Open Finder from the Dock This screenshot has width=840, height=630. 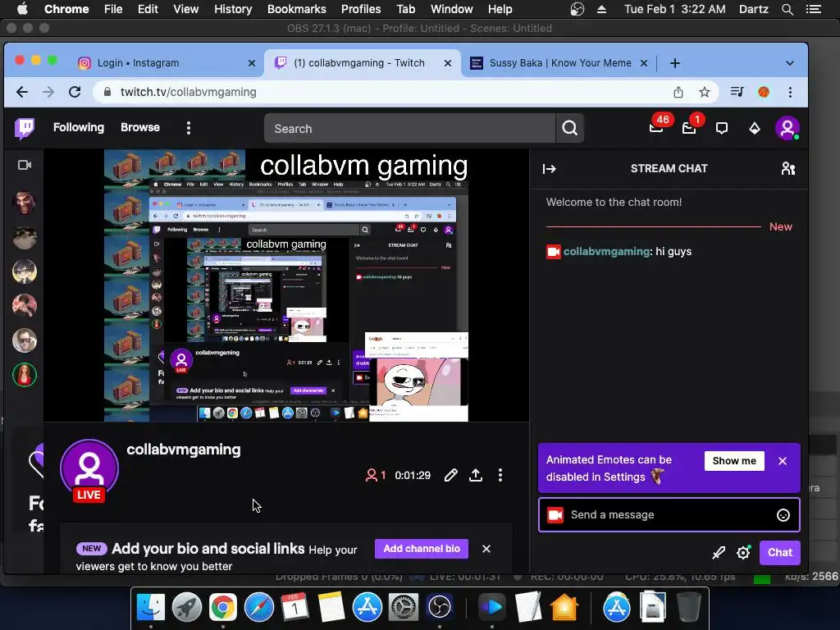click(x=151, y=607)
